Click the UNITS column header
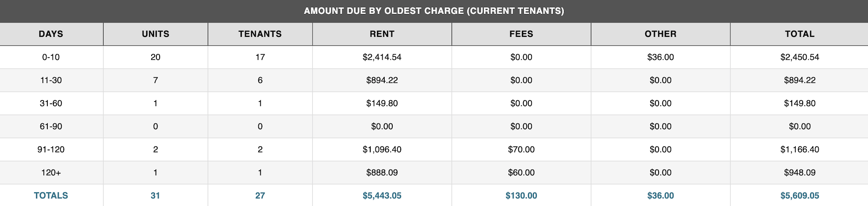The width and height of the screenshot is (868, 206). (x=156, y=34)
